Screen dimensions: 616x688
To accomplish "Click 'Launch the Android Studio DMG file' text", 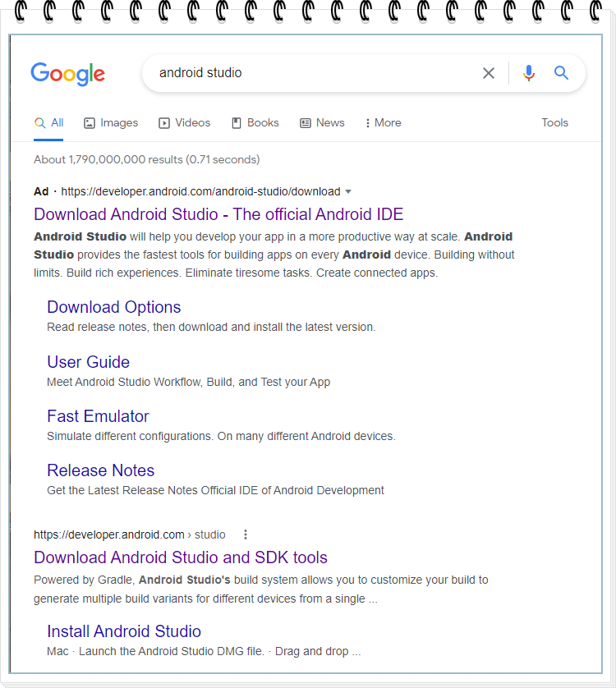I will click(172, 652).
